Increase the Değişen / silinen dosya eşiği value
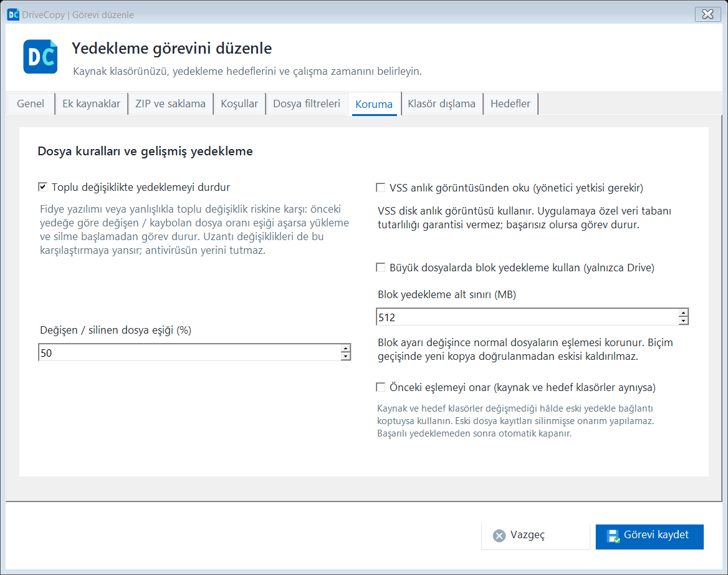 click(345, 349)
